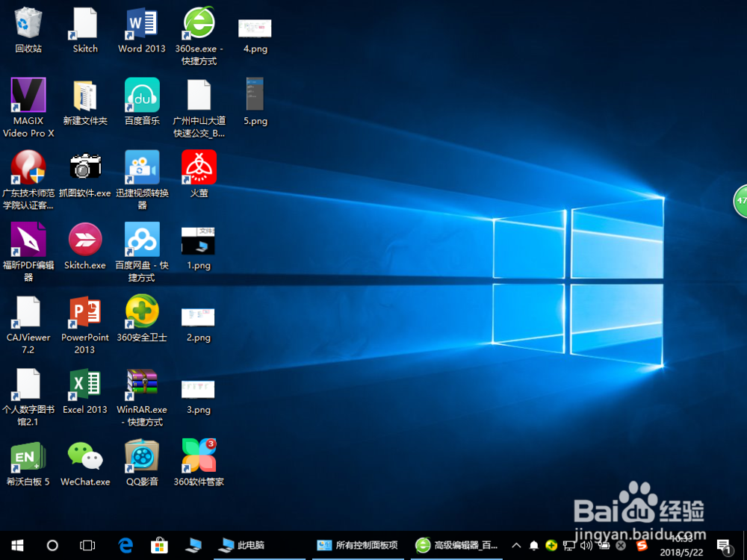Click the MAGIX Video Pro X icon
Image resolution: width=747 pixels, height=560 pixels.
pos(28,108)
